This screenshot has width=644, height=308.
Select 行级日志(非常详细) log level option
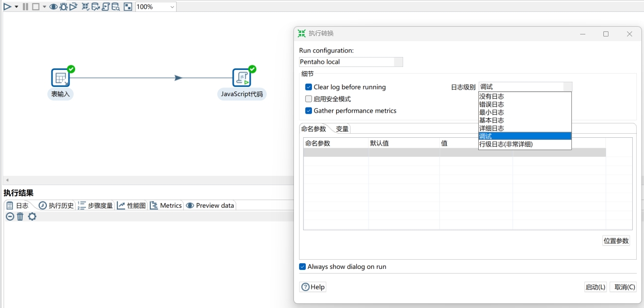506,144
